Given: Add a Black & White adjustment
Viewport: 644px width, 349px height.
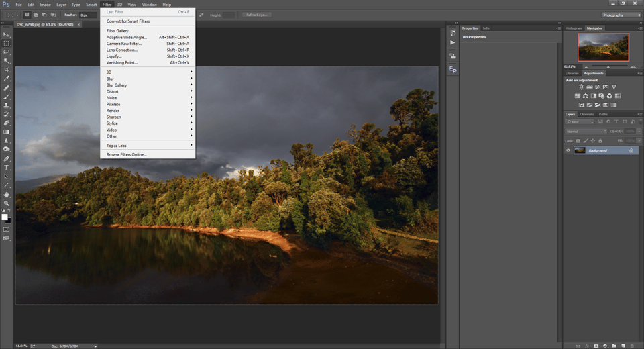Looking at the screenshot, I should [x=594, y=96].
